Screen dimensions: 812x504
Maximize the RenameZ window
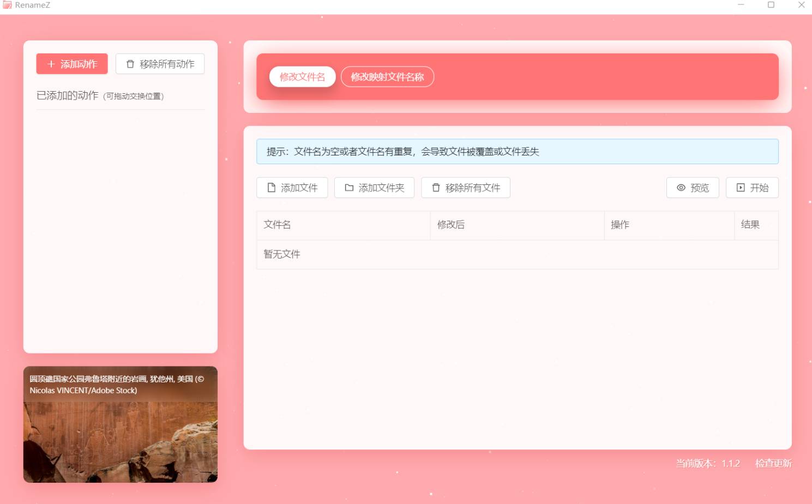click(771, 5)
